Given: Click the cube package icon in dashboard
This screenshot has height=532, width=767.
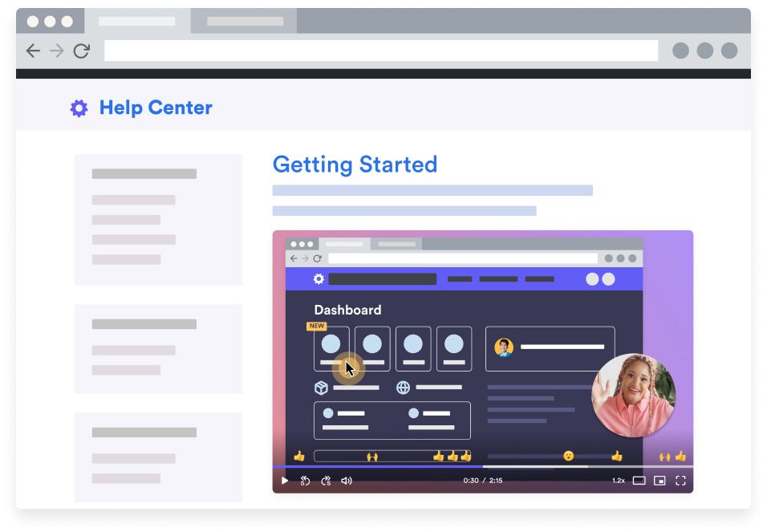Looking at the screenshot, I should click(x=321, y=388).
